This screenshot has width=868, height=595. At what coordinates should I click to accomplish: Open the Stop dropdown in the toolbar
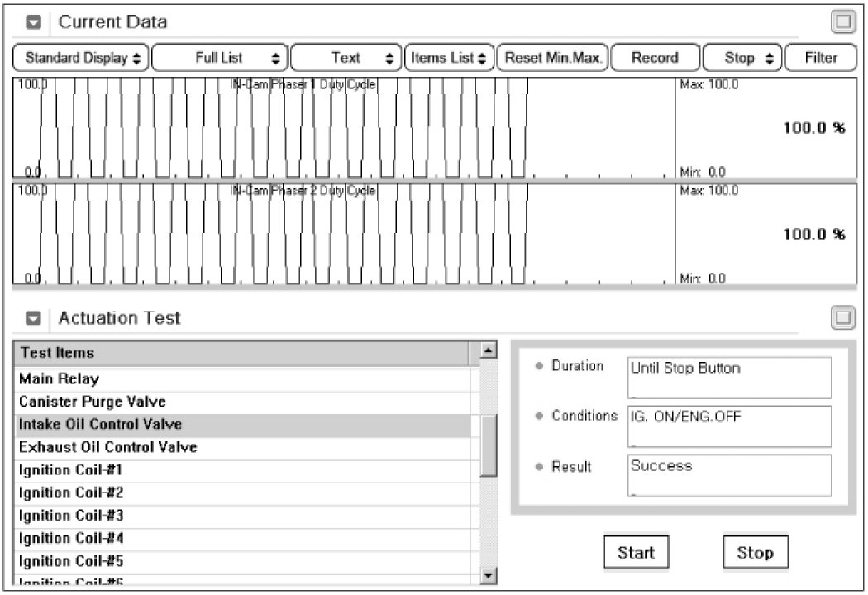741,58
